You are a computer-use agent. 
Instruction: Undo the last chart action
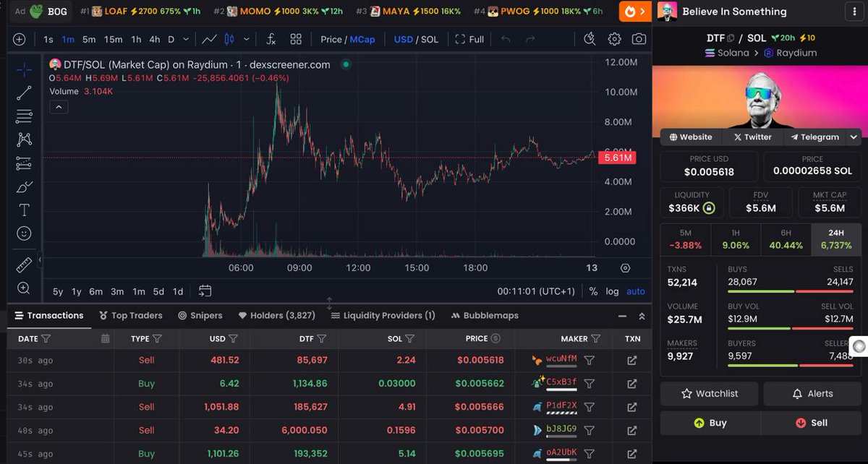[506, 39]
